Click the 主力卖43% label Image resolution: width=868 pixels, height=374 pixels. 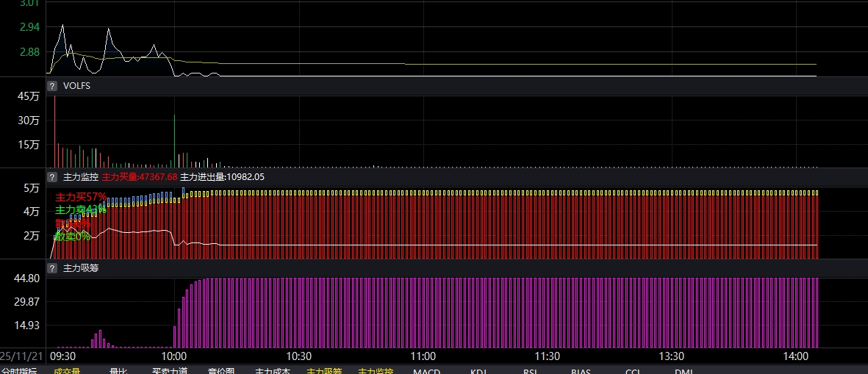point(80,209)
